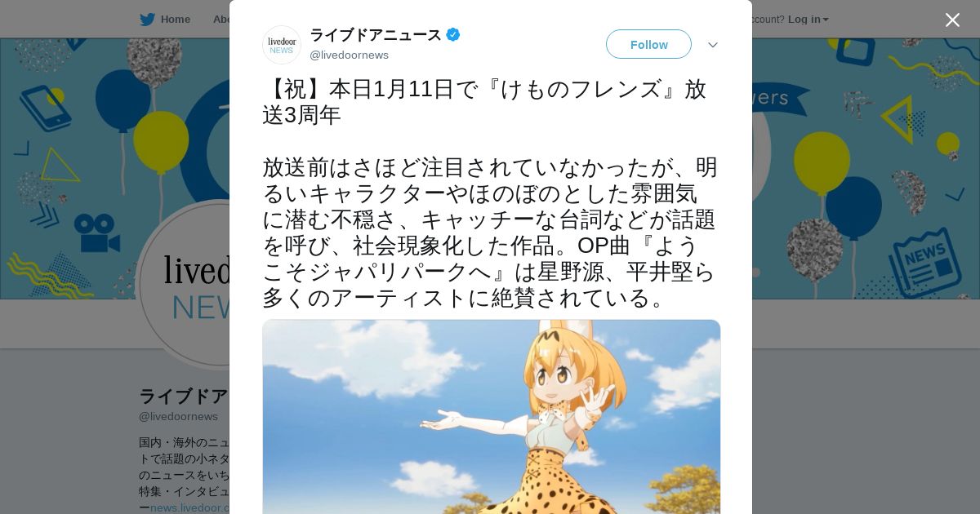
Task: Click the background profile @livedoornews handle
Action: pyautogui.click(x=178, y=416)
